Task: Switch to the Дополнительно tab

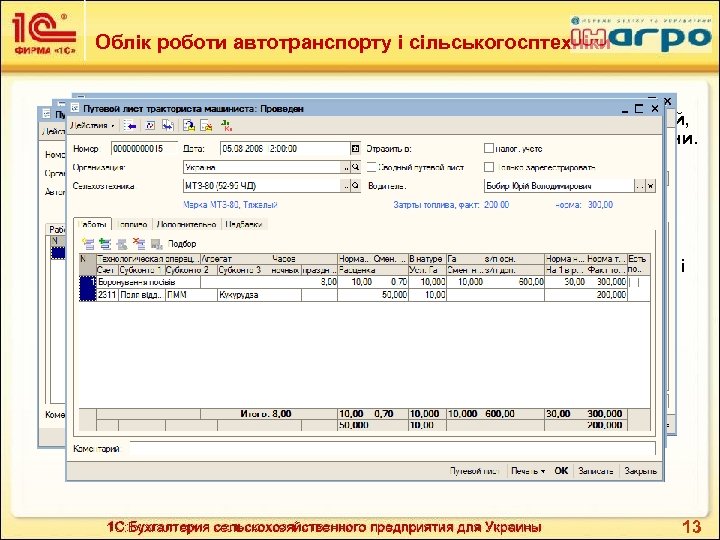Action: 186,224
